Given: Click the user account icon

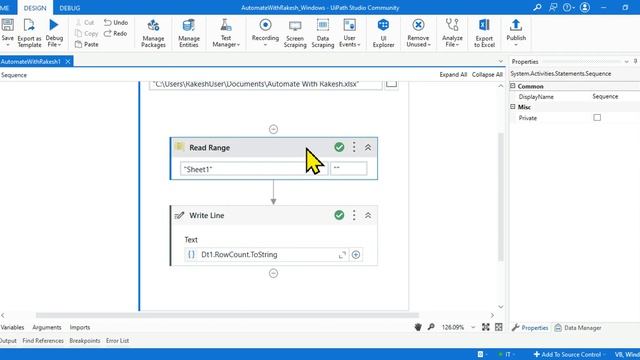Looking at the screenshot, I should [584, 7].
